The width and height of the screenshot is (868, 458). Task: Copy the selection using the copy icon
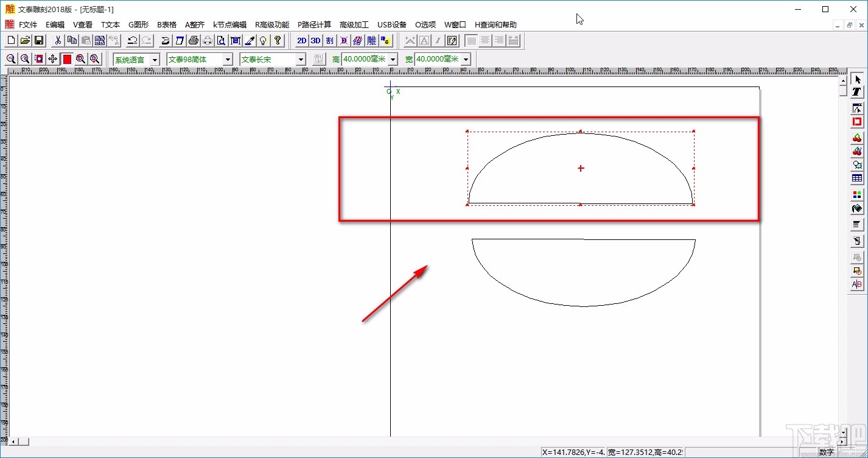coord(72,41)
